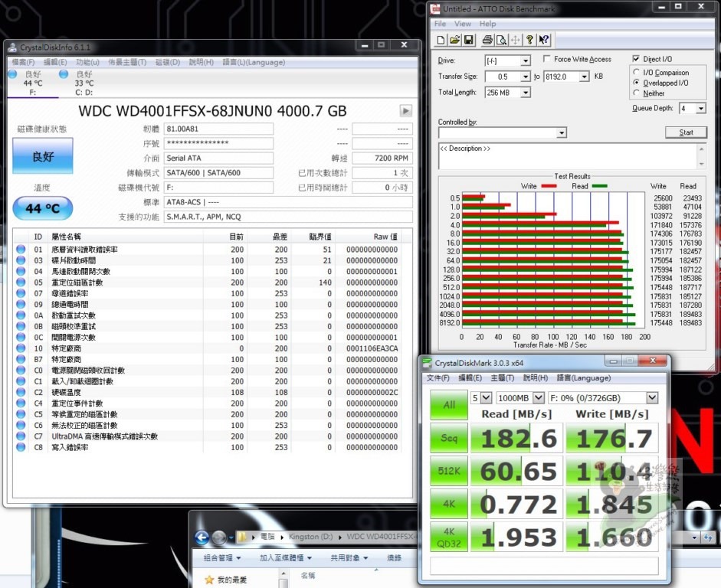721x588 pixels.
Task: Click the blue status orb for attribute 05
Action: tap(21, 283)
